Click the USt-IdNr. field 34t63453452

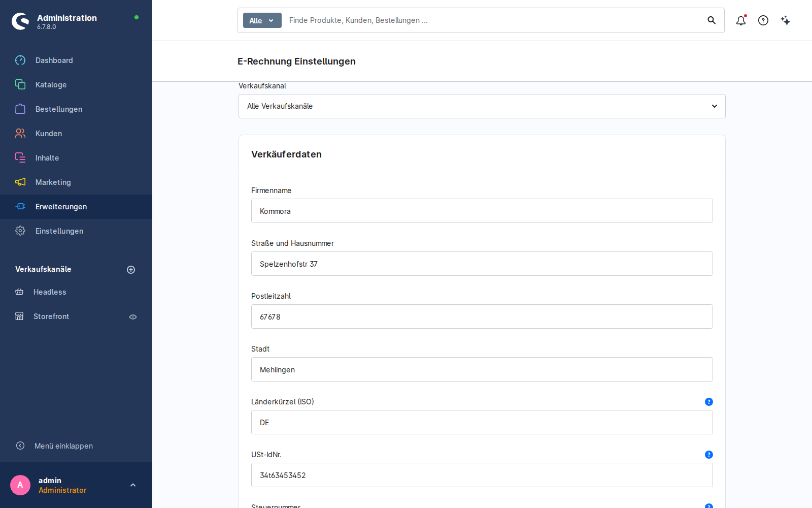tap(482, 475)
